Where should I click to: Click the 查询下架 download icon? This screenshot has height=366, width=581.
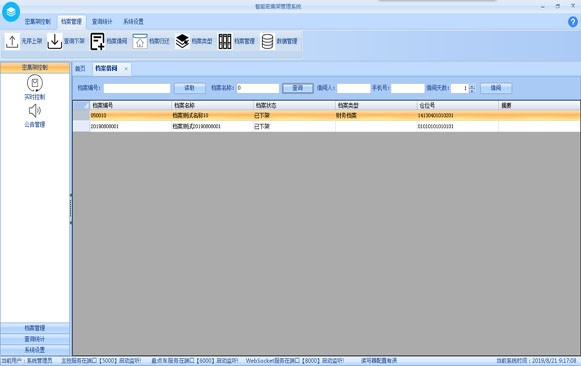point(54,41)
